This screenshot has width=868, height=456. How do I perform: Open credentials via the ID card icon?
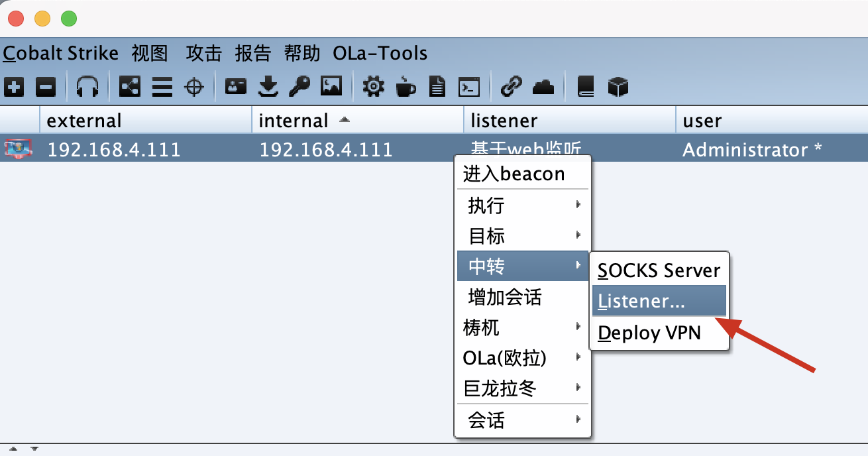click(x=236, y=86)
